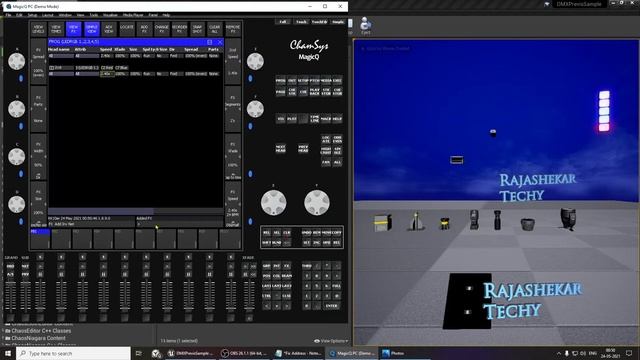
Task: Click the VIEW TIMES soft button
Action: coord(56,29)
